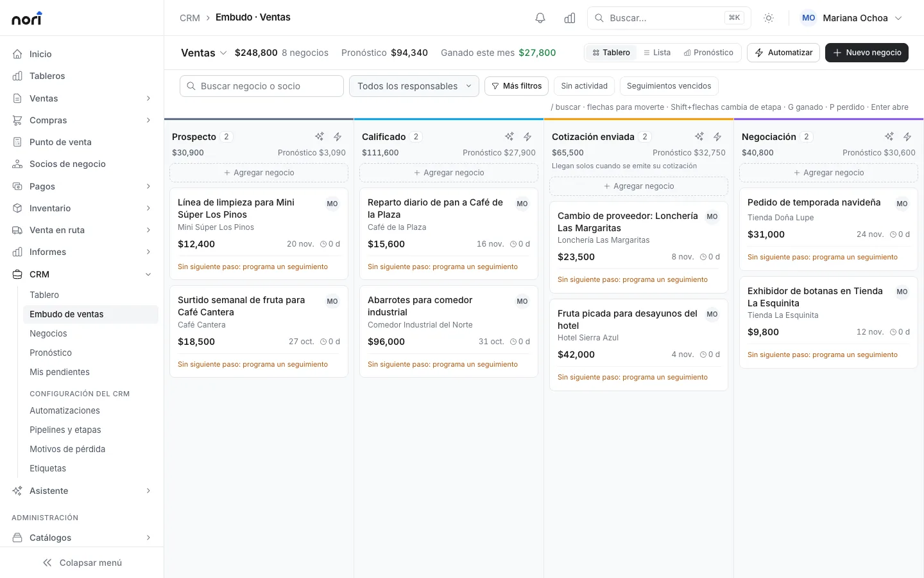Click Colapsar menú at sidebar bottom
The image size is (924, 578).
[82, 563]
